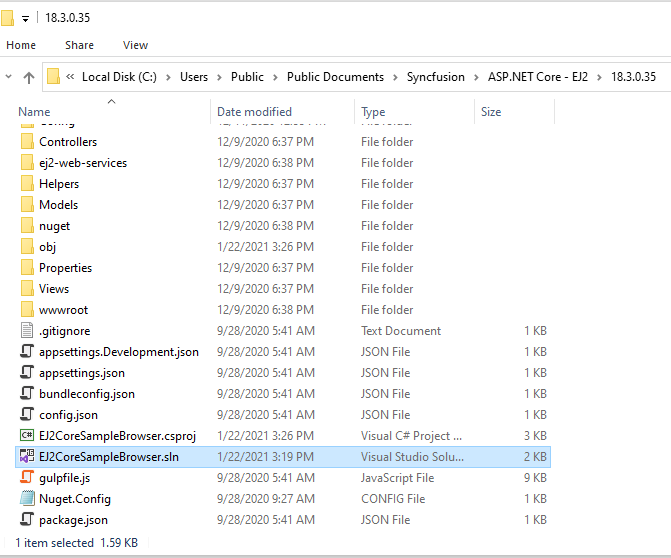Click the .gitignore text document icon

(27, 330)
